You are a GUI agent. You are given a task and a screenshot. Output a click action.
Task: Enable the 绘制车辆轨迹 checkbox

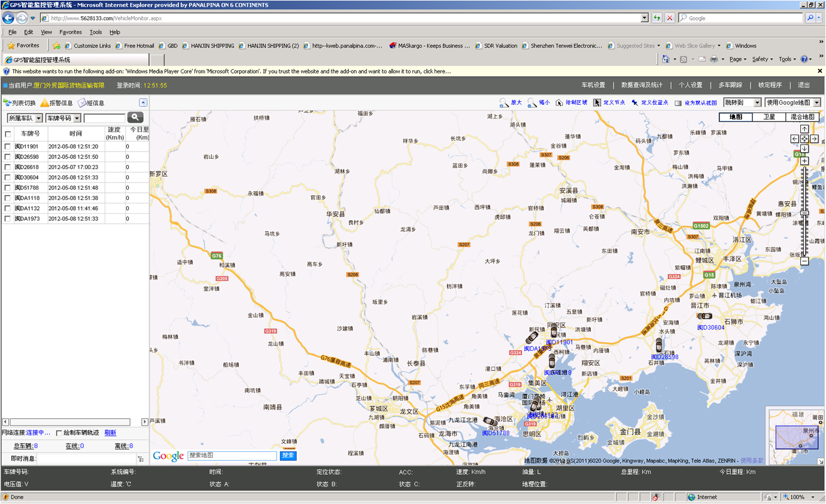(59, 433)
